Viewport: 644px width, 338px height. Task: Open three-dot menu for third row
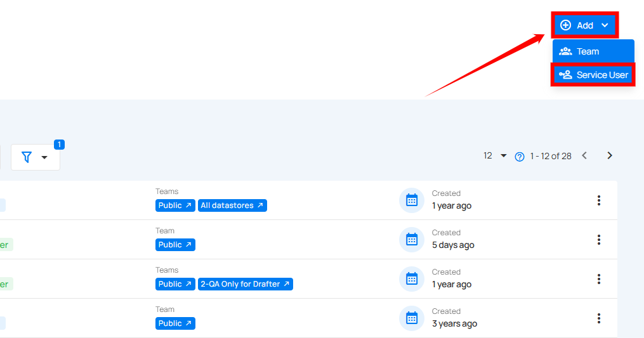pyautogui.click(x=598, y=279)
